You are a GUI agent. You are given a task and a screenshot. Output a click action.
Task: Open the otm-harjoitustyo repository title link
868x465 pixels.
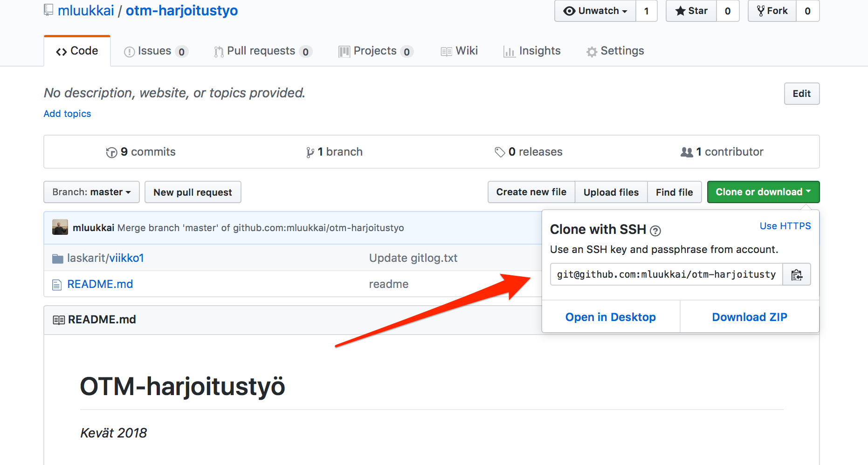click(x=182, y=10)
